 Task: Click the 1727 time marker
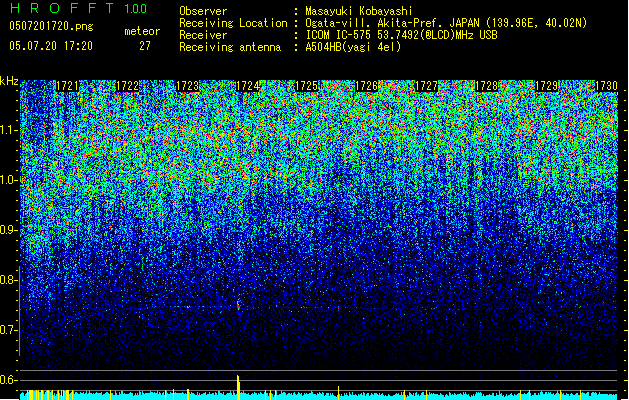click(426, 86)
